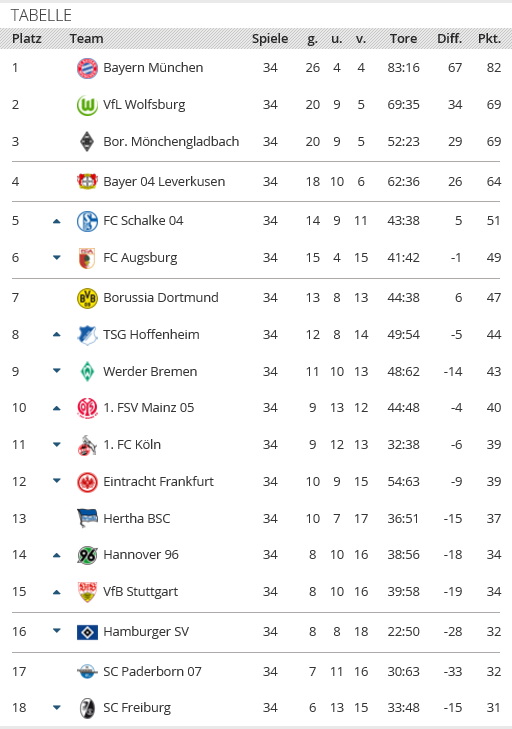This screenshot has width=512, height=729.
Task: Click the Werder Bremen green diamond crest
Action: coord(87,372)
